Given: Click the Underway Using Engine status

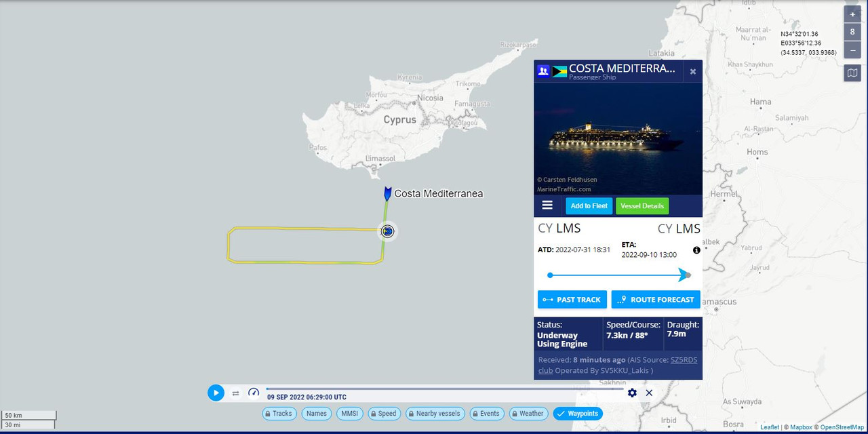Looking at the screenshot, I should [x=562, y=340].
